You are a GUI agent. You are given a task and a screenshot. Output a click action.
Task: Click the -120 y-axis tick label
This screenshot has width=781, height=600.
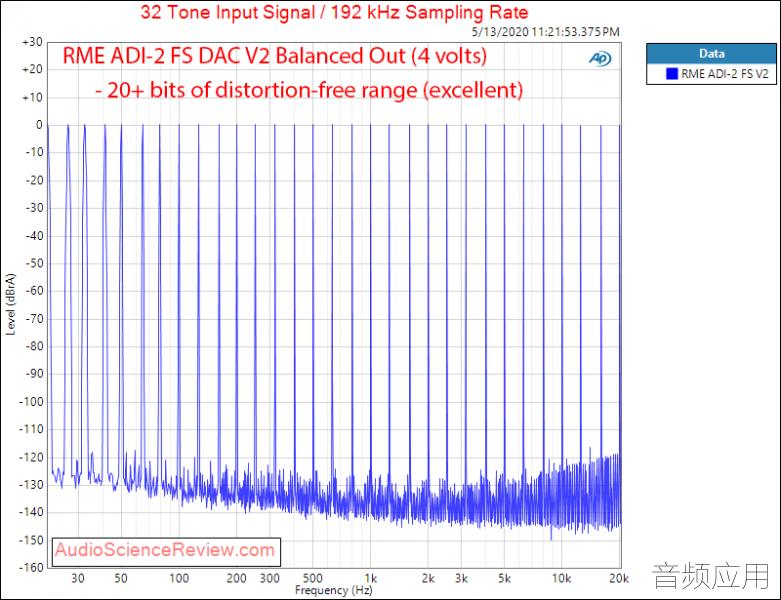31,457
